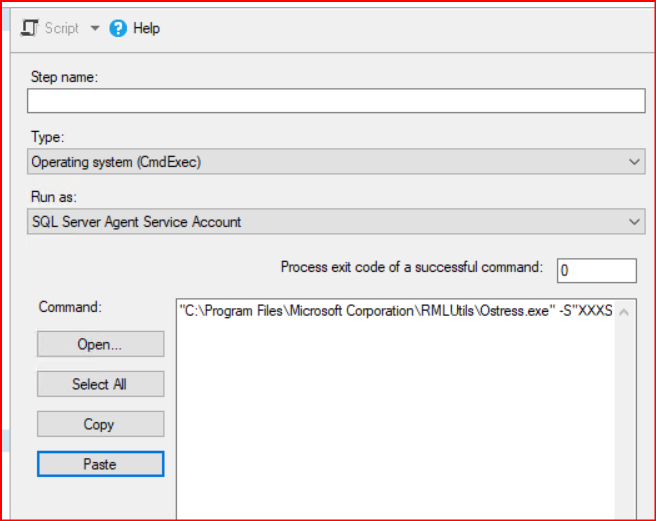Viewport: 656px width, 521px height.
Task: Expand the Type combo box chevron
Action: point(634,162)
